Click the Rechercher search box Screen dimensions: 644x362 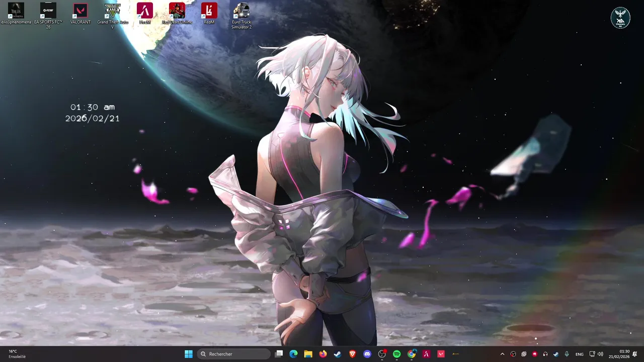[234, 354]
